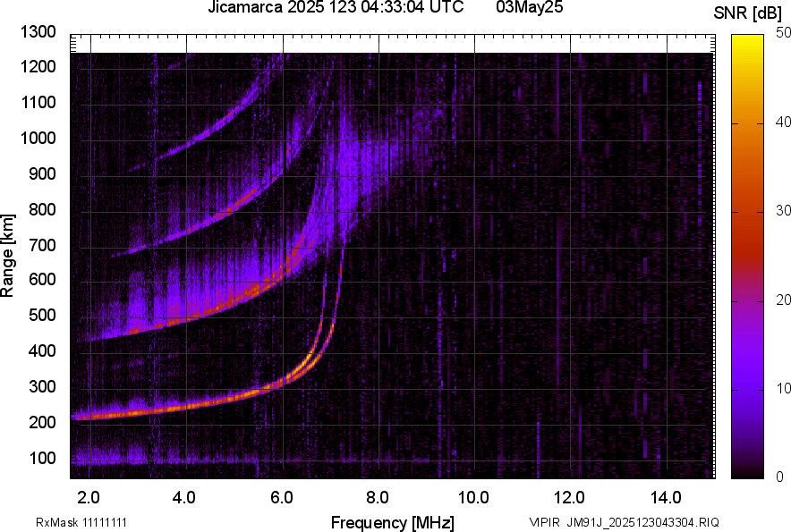
Task: Click the 2.0 frequency tick label
Action: (89, 498)
